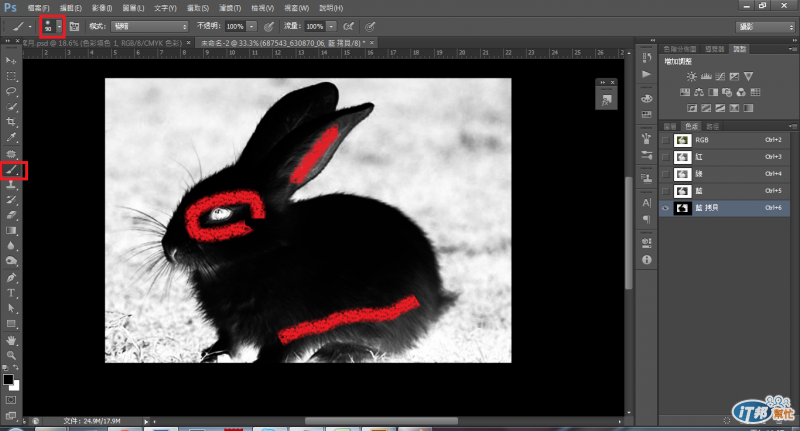Select the Eyedropper tool

tap(11, 137)
